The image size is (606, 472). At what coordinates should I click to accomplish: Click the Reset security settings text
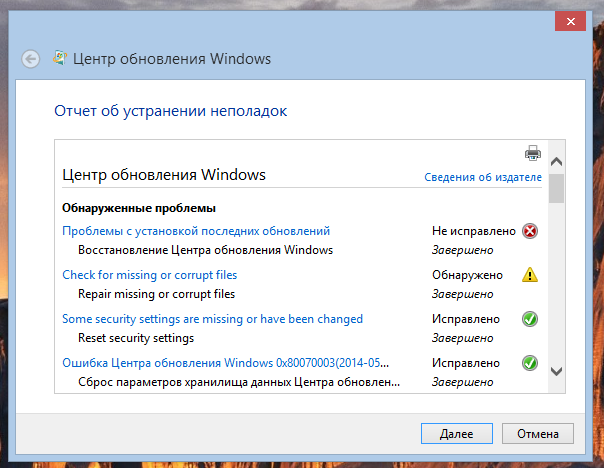136,338
